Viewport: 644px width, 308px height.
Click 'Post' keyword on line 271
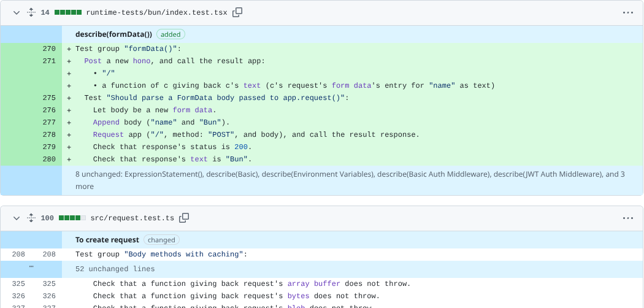click(x=93, y=61)
